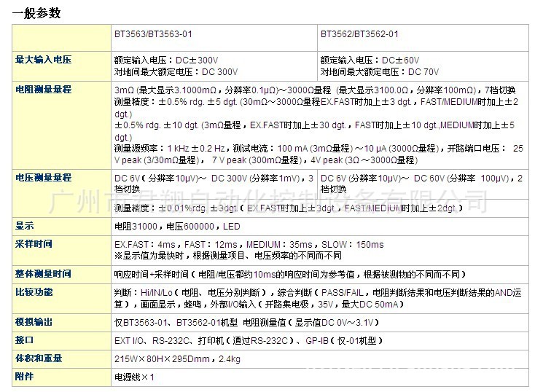Click the 接口 row label
535x392 pixels.
(25, 340)
